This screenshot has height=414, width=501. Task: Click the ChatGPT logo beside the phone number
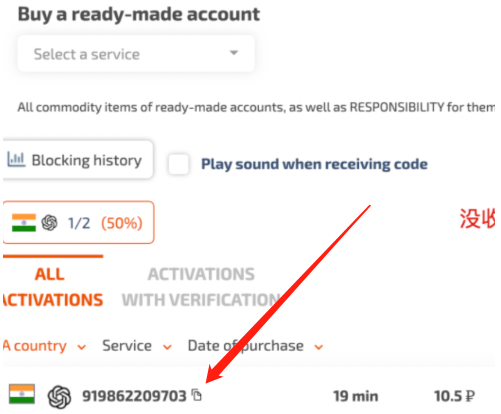[x=59, y=397]
